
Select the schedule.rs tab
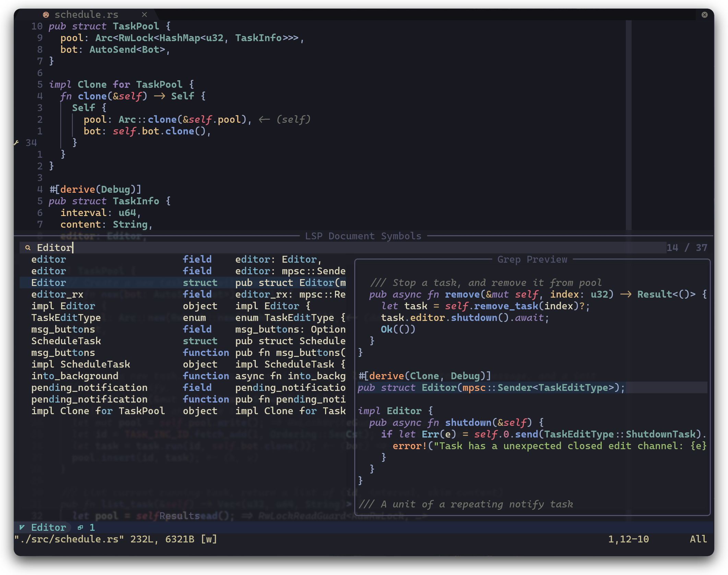click(x=86, y=15)
